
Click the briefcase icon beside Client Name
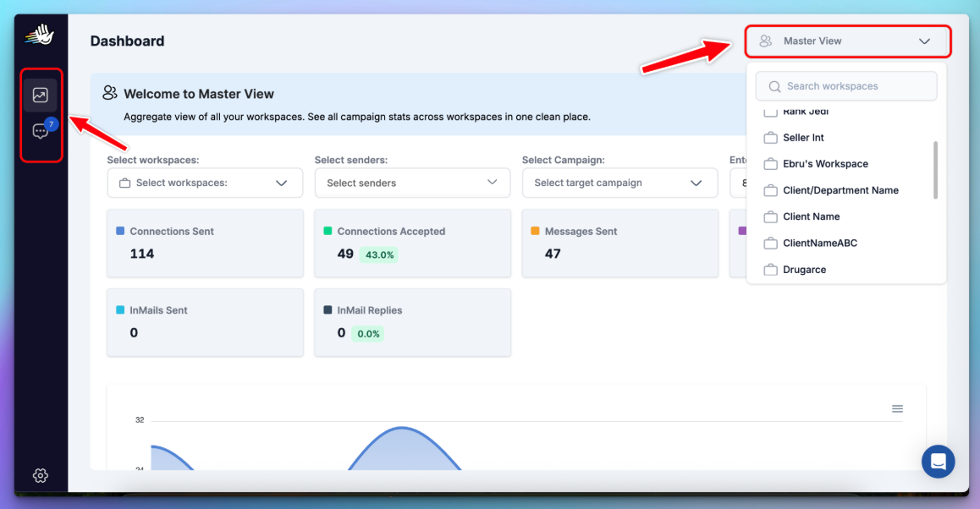[770, 216]
